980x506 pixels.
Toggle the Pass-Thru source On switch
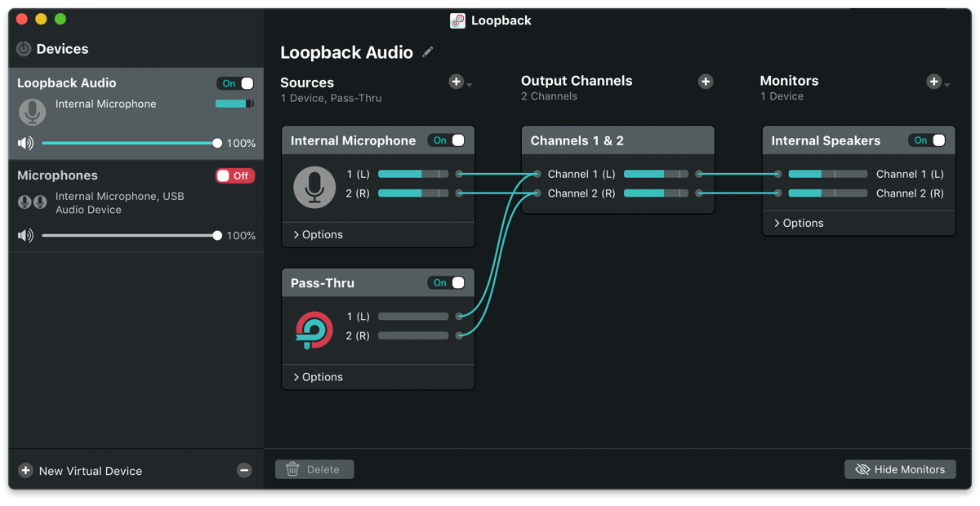447,282
